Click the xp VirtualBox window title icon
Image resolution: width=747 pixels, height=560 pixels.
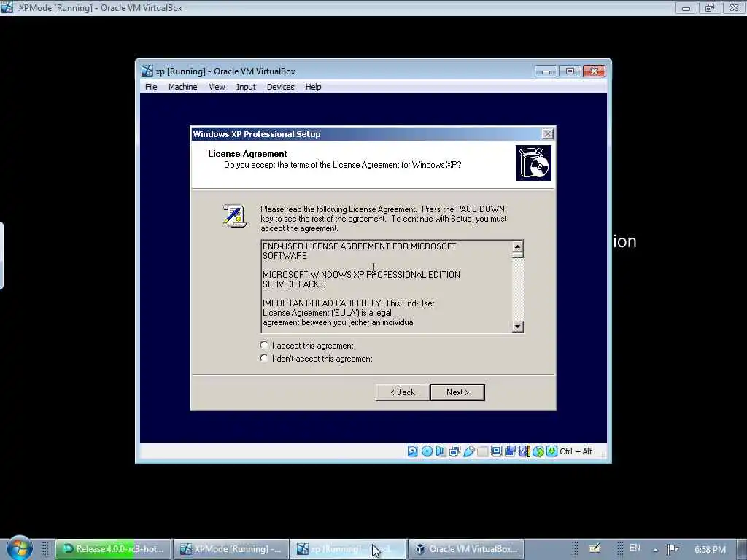coord(147,71)
